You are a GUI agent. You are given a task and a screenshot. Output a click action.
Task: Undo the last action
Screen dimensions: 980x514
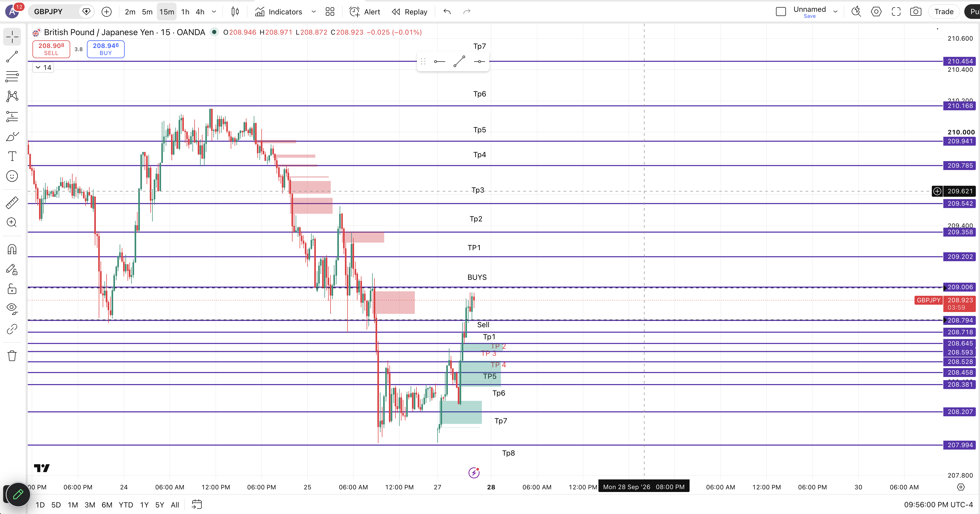(447, 12)
